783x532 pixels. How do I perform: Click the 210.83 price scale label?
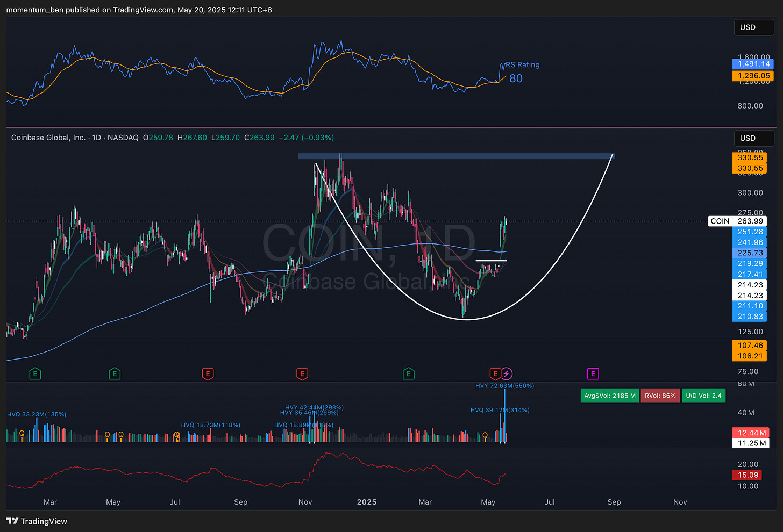[750, 317]
